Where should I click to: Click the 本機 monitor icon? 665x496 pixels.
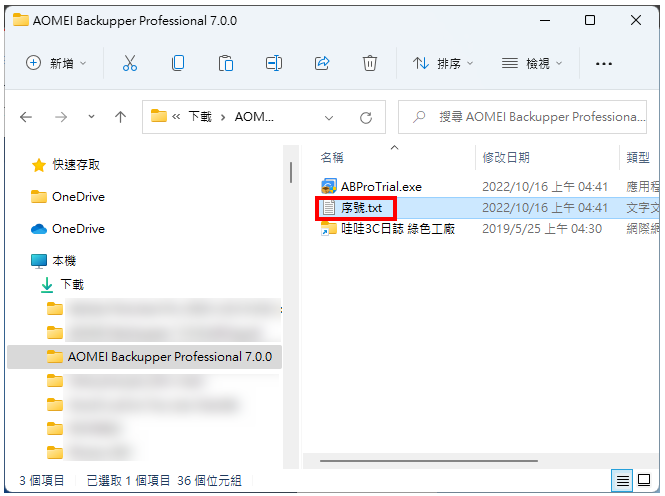pyautogui.click(x=39, y=261)
